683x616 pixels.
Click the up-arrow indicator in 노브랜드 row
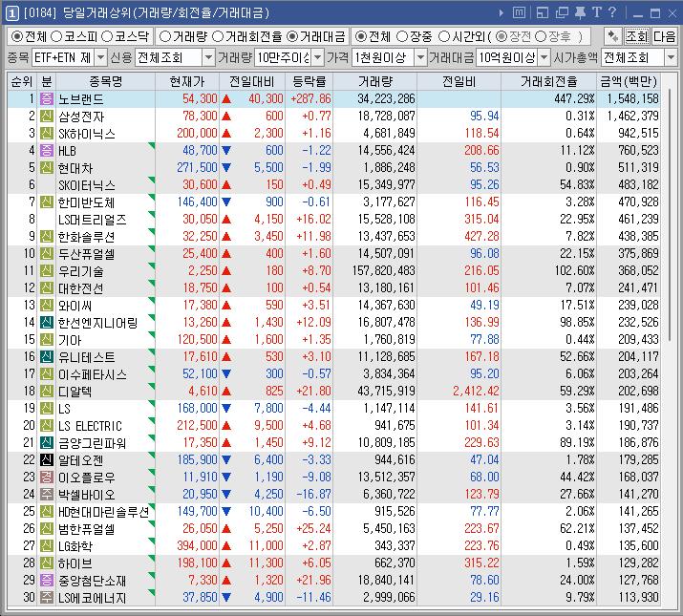coord(226,99)
